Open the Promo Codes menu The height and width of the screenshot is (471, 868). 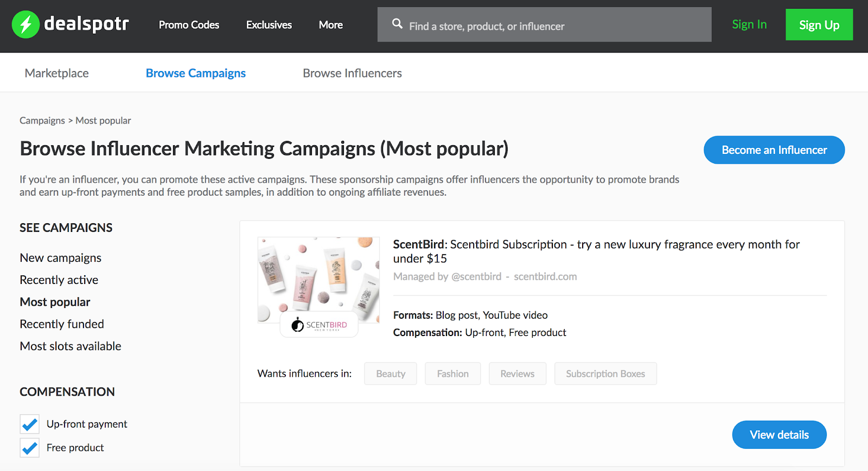189,25
